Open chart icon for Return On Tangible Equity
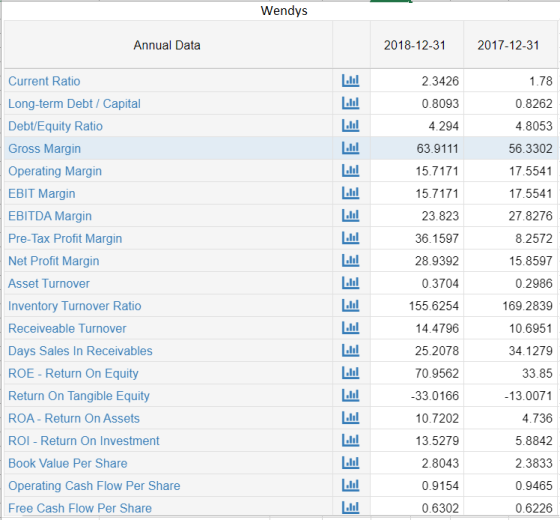560x520 pixels. point(350,396)
